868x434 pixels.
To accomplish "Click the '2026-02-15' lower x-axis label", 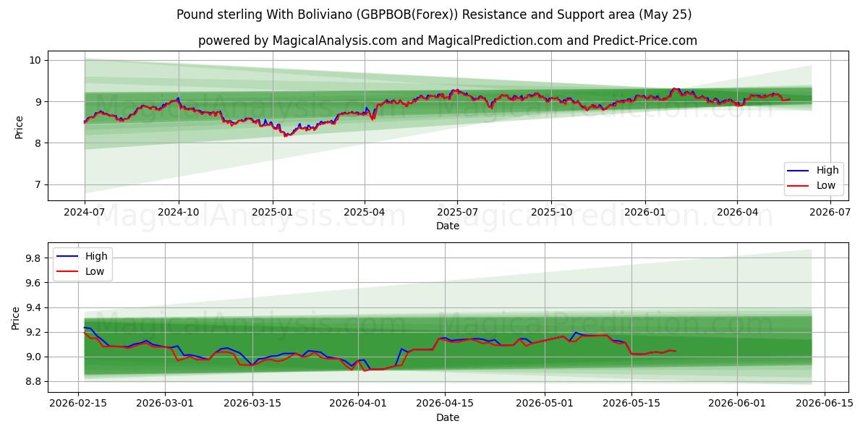I will [78, 404].
